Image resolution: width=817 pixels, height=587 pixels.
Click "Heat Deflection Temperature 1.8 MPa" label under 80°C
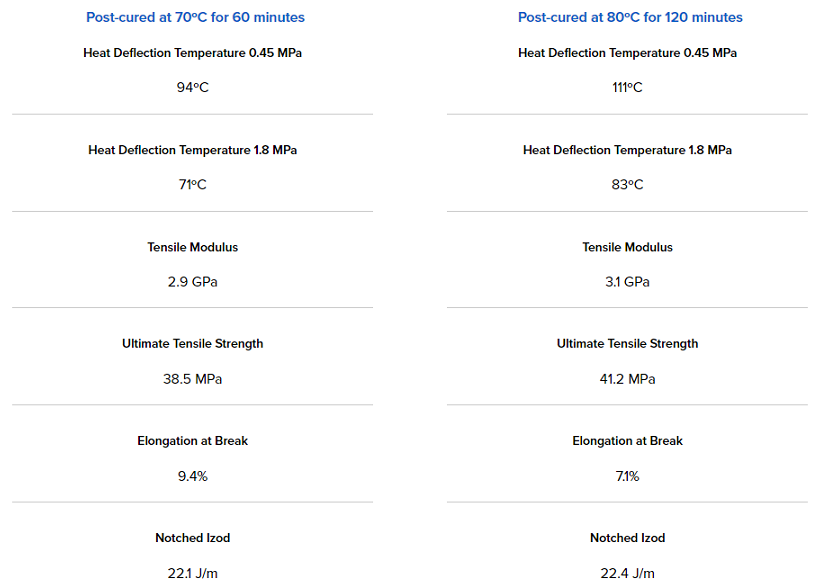coord(627,150)
